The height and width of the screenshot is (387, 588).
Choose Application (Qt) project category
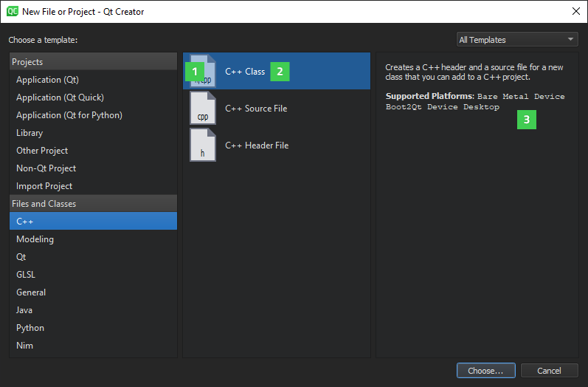pos(47,80)
